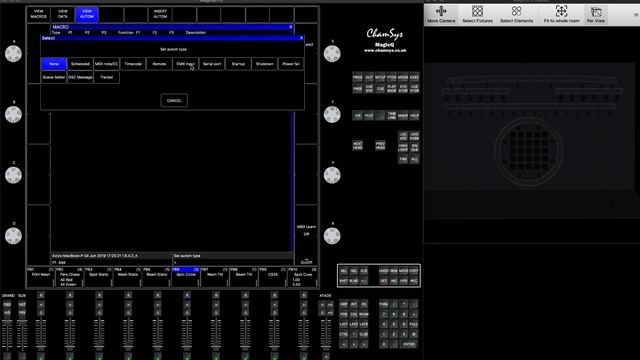Select the PB2 Pars Chase playback

coord(70,277)
